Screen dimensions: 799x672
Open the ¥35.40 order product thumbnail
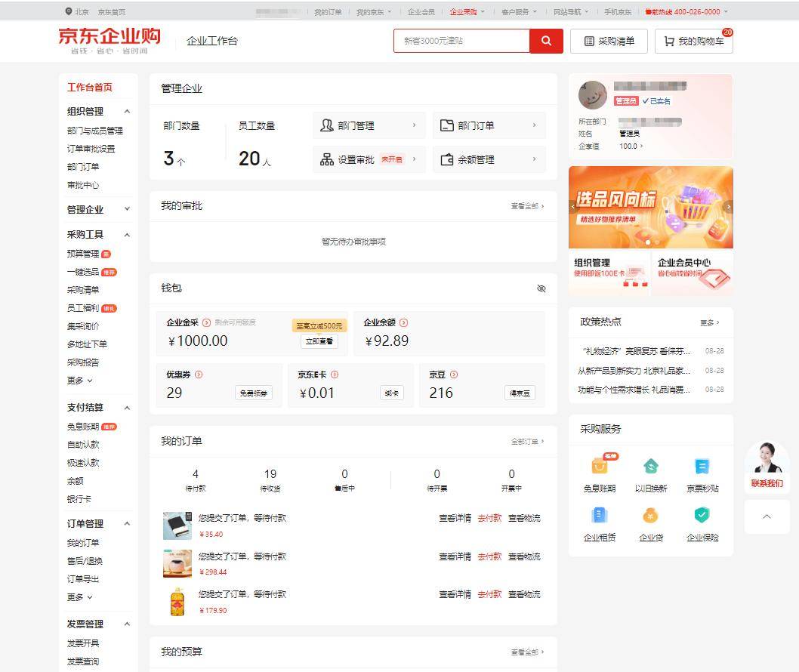(177, 526)
